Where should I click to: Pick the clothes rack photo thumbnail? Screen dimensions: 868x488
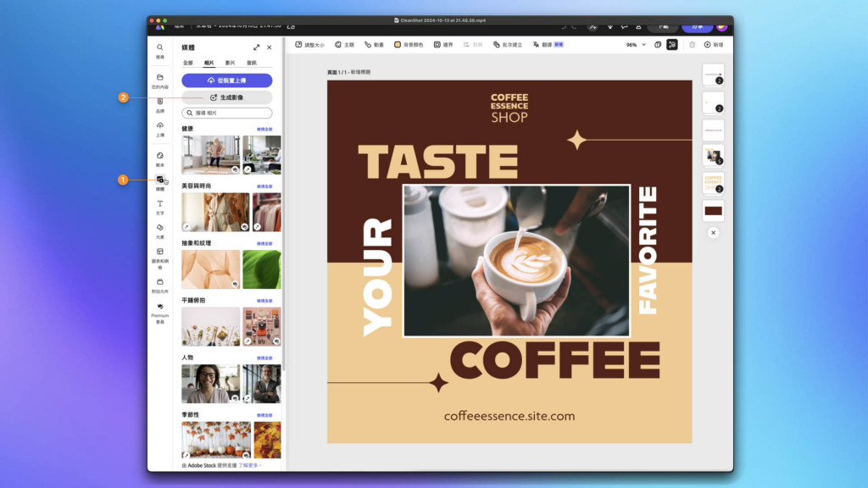(x=267, y=212)
